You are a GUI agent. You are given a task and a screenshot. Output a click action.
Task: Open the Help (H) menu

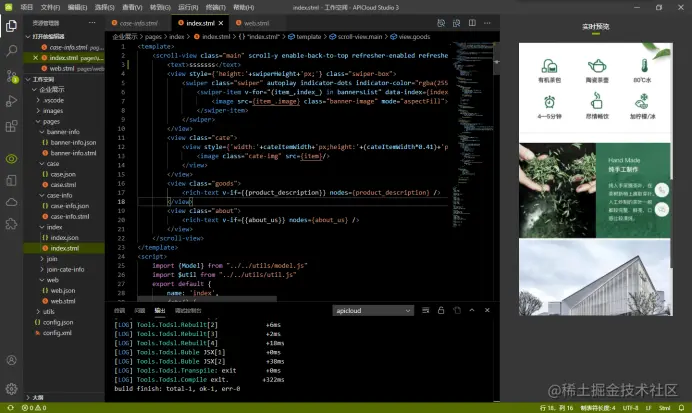click(244, 8)
